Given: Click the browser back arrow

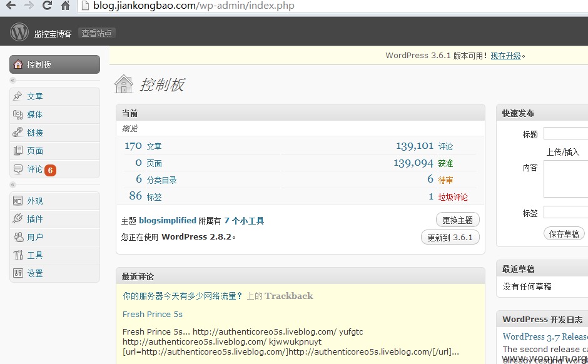Looking at the screenshot, I should click(11, 5).
